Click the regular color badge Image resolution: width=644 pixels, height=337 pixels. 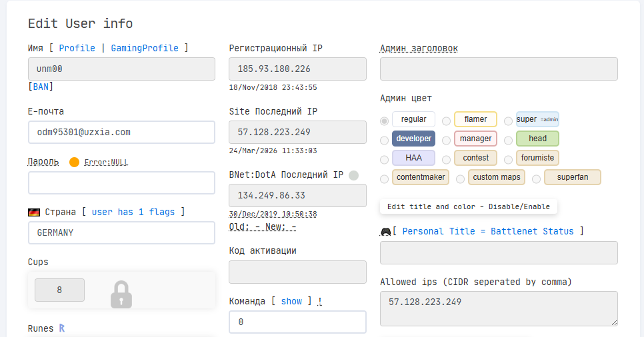click(x=413, y=119)
